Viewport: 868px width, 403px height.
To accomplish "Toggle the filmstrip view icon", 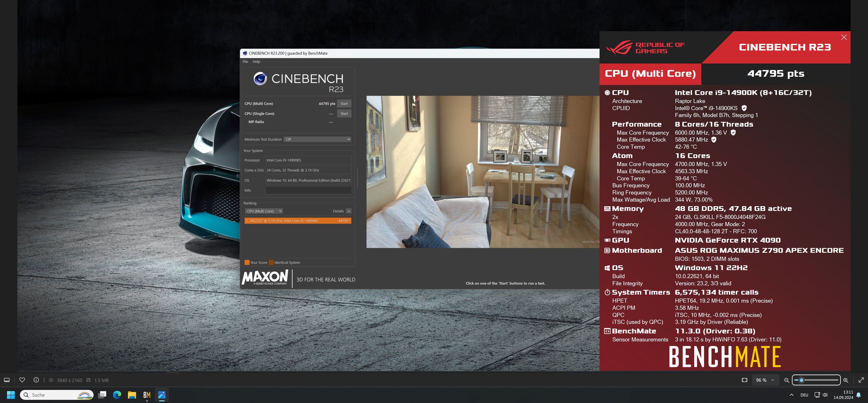I will click(7, 380).
